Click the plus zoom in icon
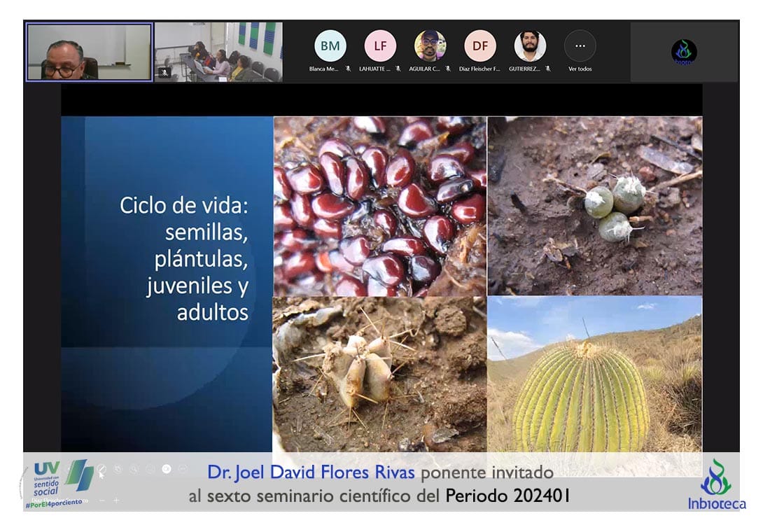The image size is (763, 532). click(x=116, y=500)
